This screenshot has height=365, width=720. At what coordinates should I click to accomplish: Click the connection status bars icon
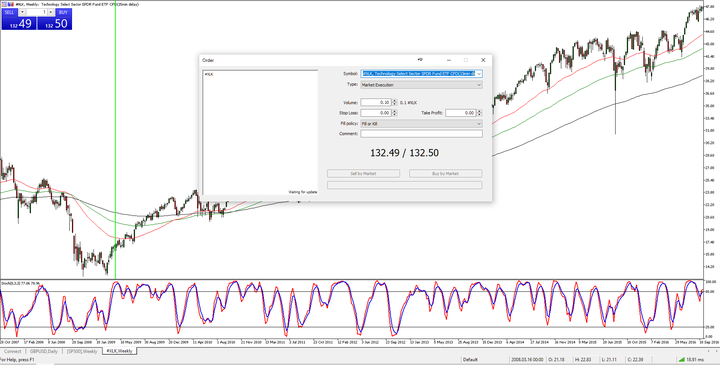coord(682,359)
